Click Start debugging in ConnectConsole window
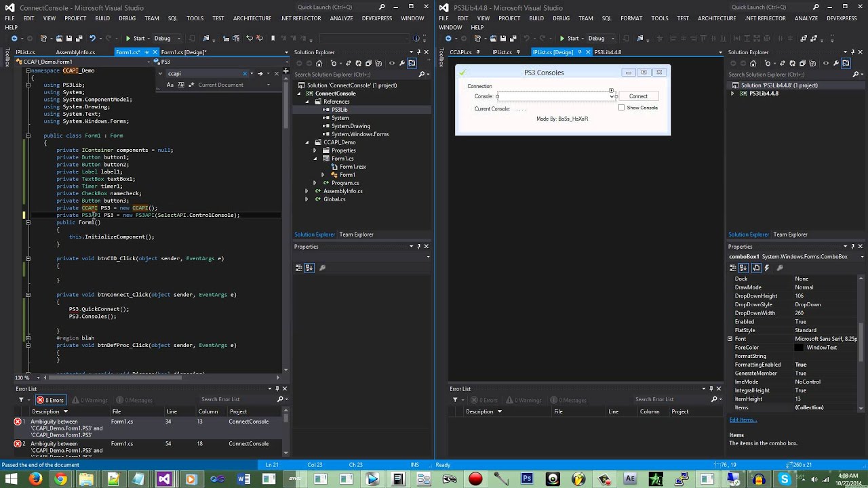 point(135,39)
